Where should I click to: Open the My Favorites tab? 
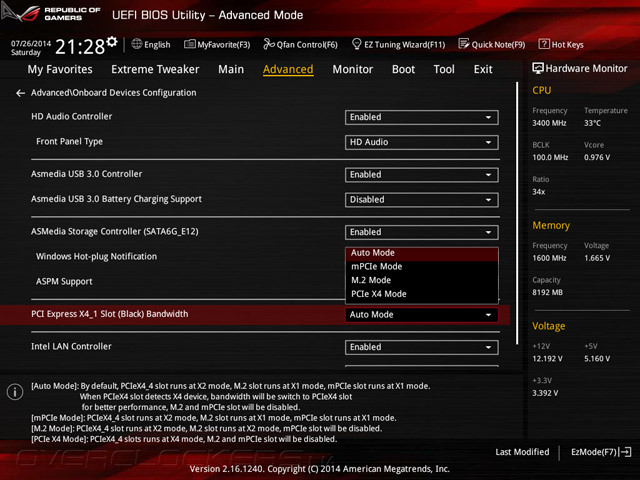(x=60, y=69)
